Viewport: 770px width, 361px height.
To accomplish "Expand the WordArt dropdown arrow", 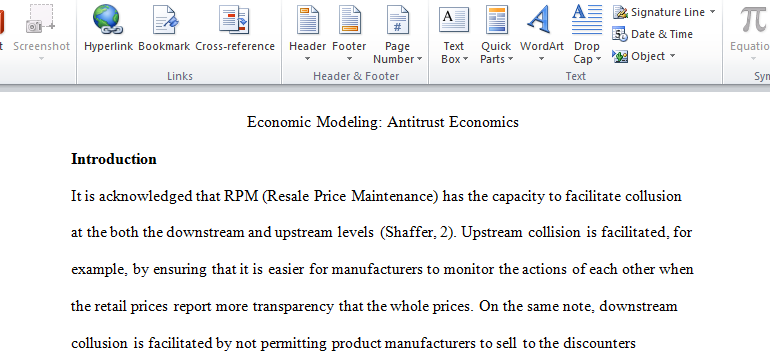I will [x=542, y=59].
